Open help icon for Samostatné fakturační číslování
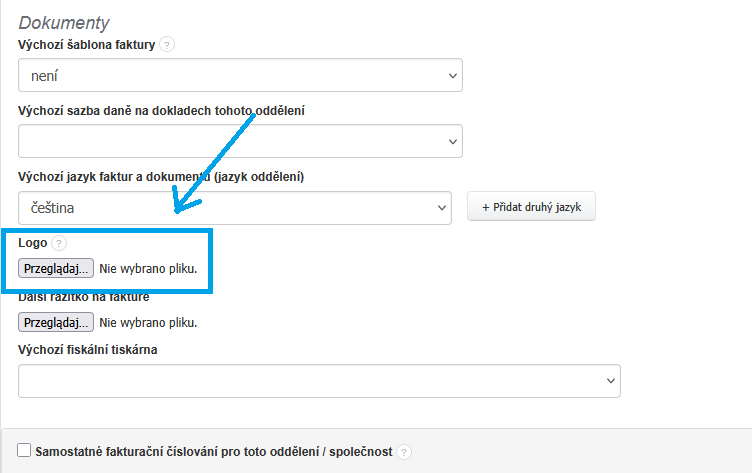Image resolution: width=752 pixels, height=473 pixels. click(x=404, y=452)
